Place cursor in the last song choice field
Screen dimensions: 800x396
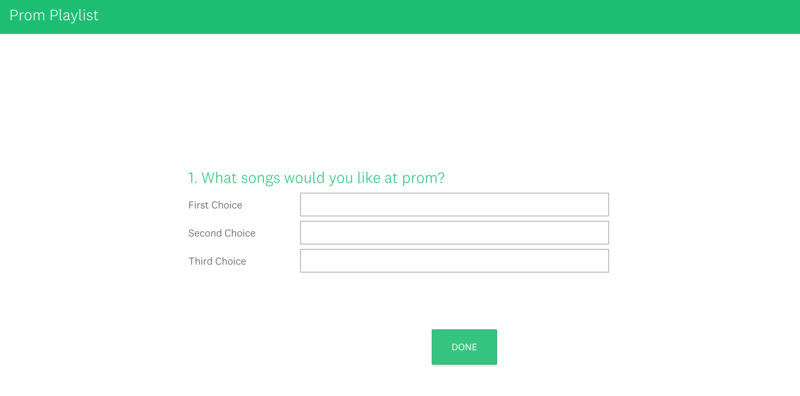tap(454, 261)
